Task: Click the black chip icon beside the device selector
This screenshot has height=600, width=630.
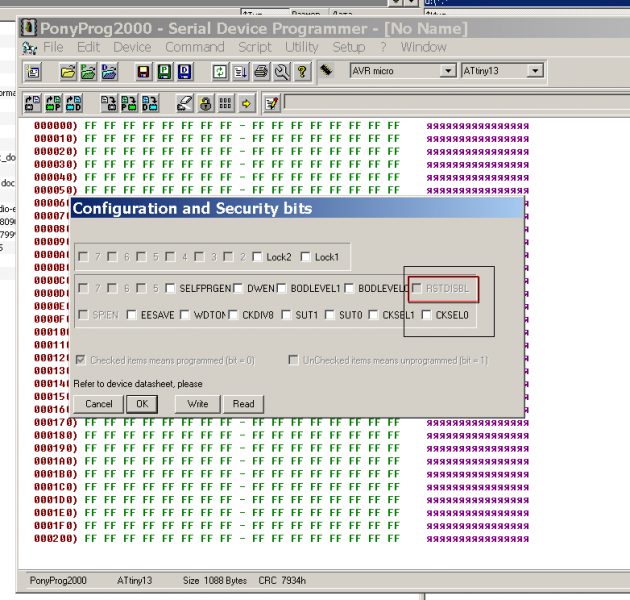Action: [x=326, y=70]
